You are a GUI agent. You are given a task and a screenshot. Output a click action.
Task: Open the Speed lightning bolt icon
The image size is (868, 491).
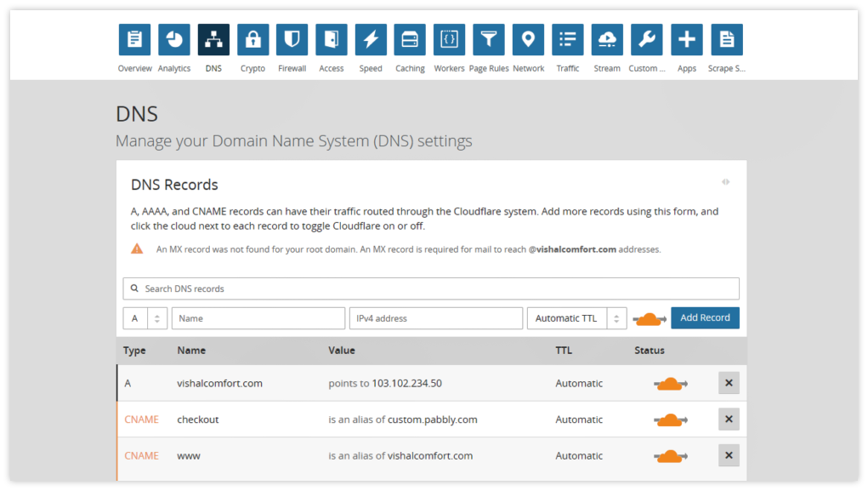(x=371, y=39)
